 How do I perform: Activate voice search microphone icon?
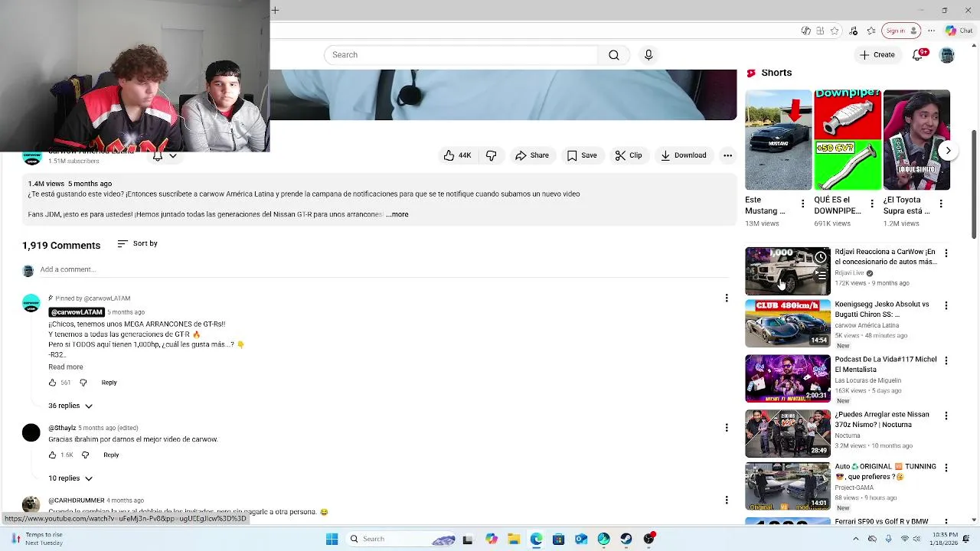tap(648, 55)
